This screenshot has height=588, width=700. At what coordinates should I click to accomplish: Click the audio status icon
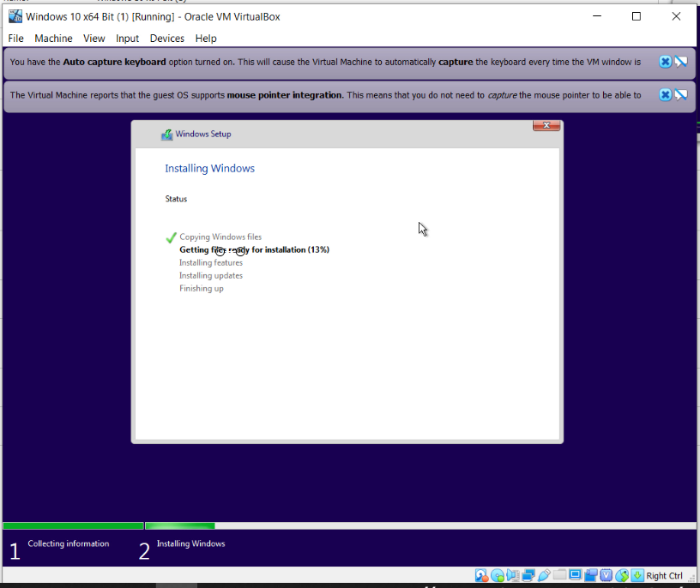pos(513,575)
